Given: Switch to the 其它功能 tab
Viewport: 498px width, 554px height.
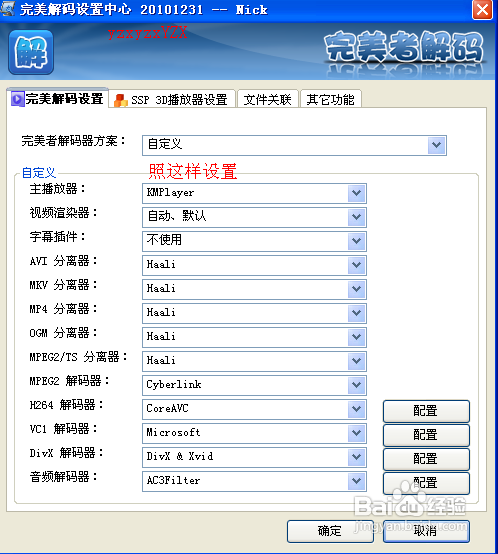Looking at the screenshot, I should click(x=330, y=100).
